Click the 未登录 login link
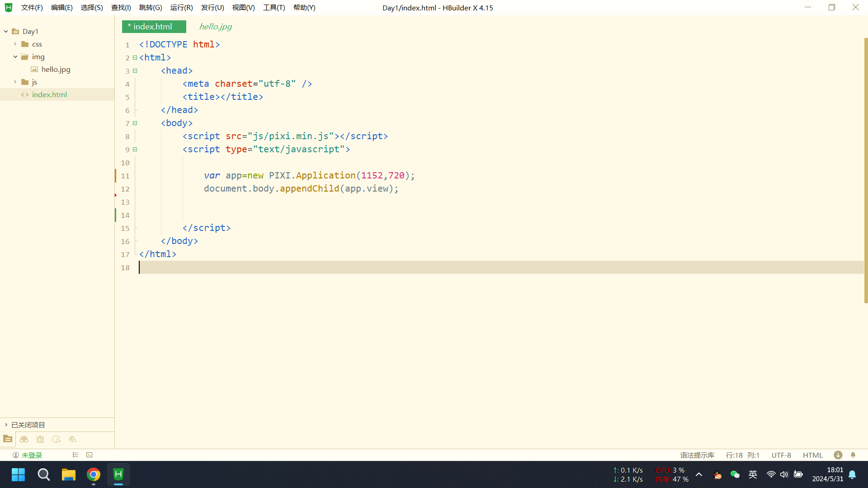 [x=32, y=455]
